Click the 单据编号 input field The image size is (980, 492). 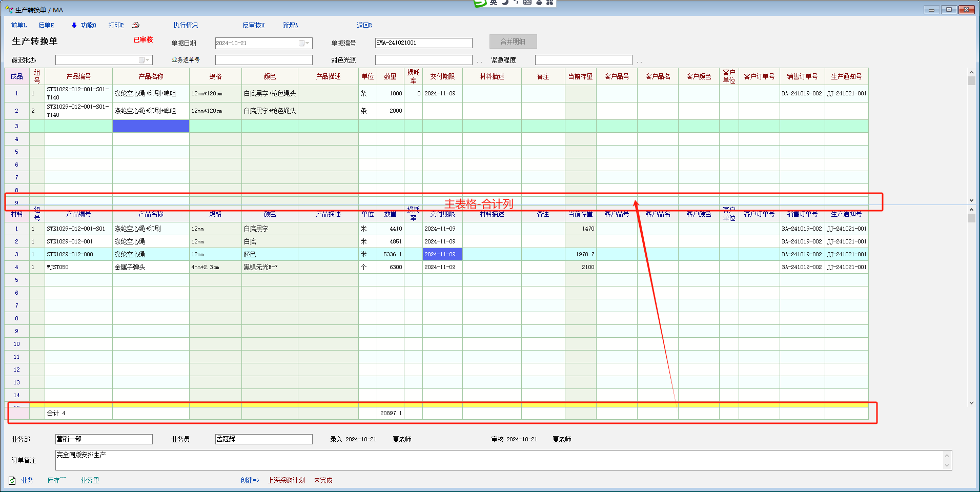(x=423, y=43)
